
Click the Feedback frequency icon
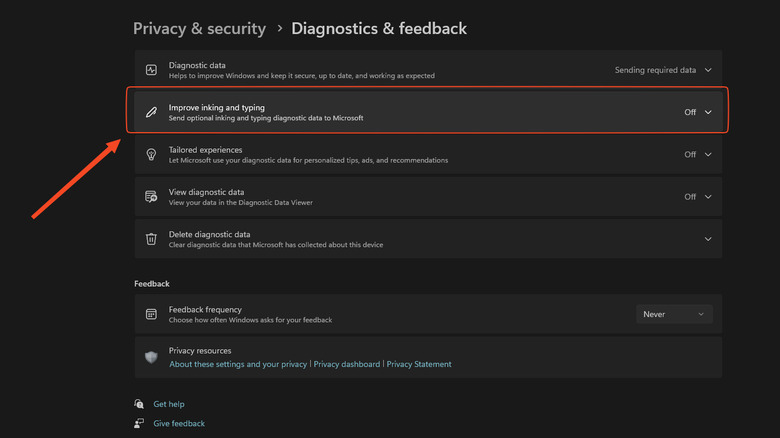tap(151, 314)
